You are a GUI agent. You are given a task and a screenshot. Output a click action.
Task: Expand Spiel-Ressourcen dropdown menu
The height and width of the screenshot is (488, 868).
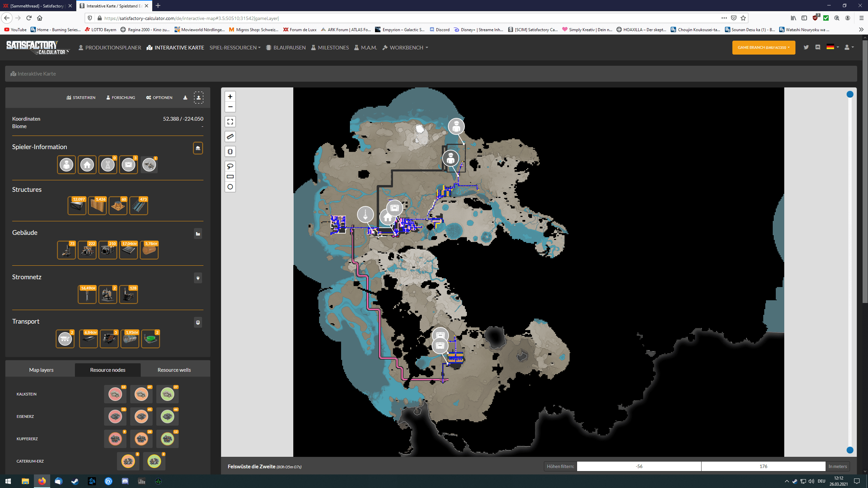point(235,47)
